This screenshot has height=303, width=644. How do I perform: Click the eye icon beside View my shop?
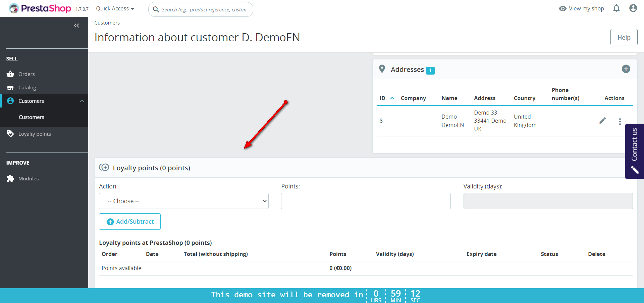coord(562,9)
